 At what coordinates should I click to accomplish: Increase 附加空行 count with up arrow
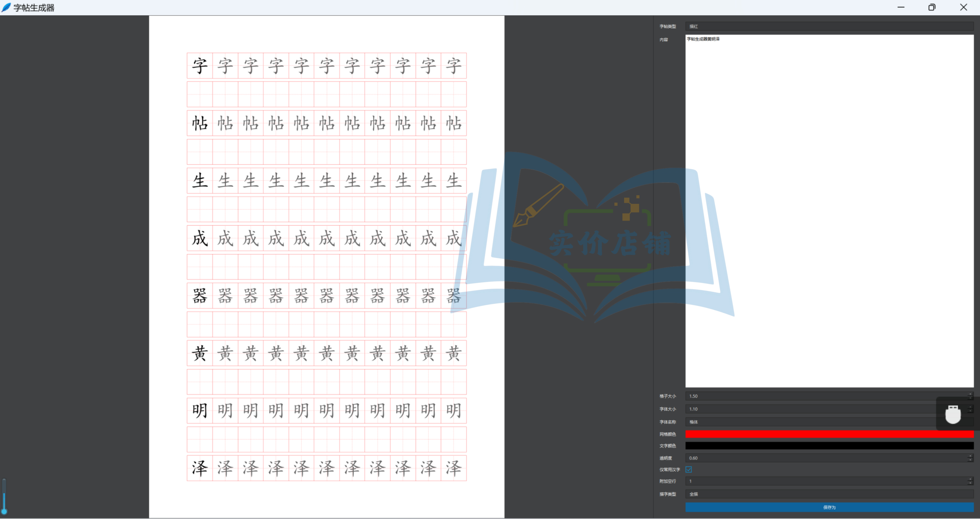click(970, 479)
